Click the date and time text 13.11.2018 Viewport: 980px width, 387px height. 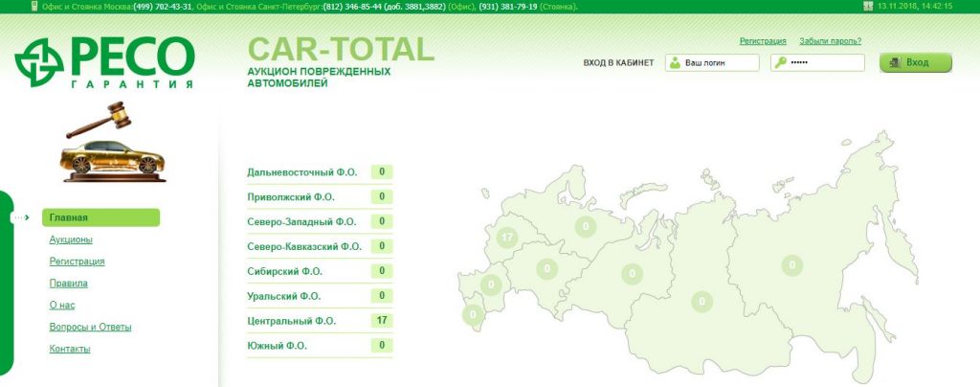pos(915,7)
